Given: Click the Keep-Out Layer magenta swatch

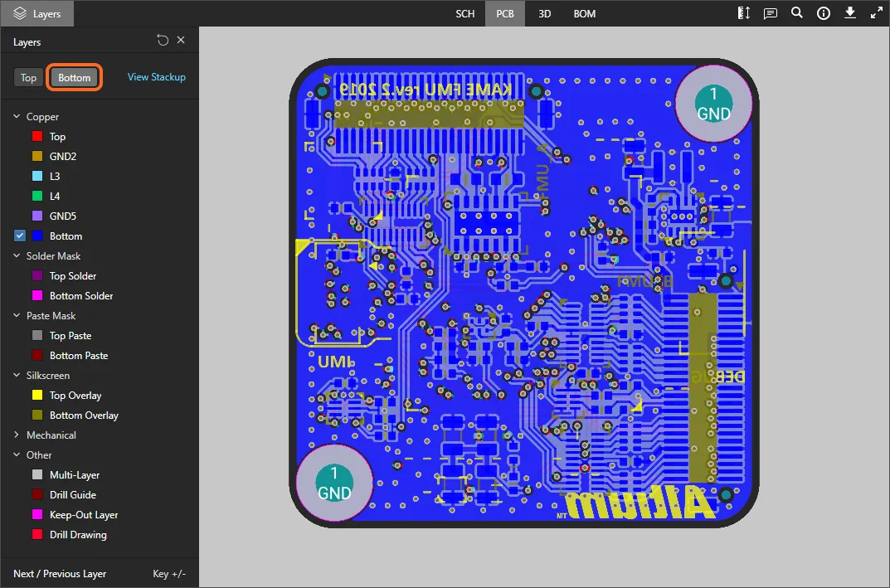Looking at the screenshot, I should coord(37,515).
